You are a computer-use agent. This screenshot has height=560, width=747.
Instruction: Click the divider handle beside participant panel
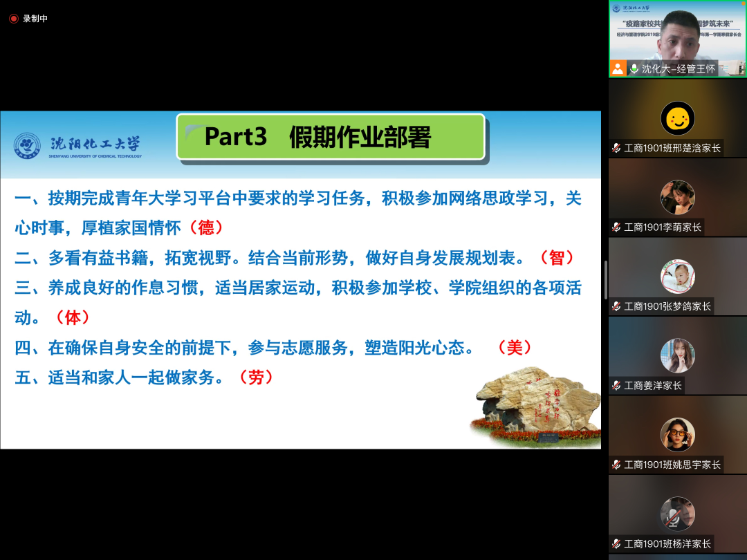point(605,279)
